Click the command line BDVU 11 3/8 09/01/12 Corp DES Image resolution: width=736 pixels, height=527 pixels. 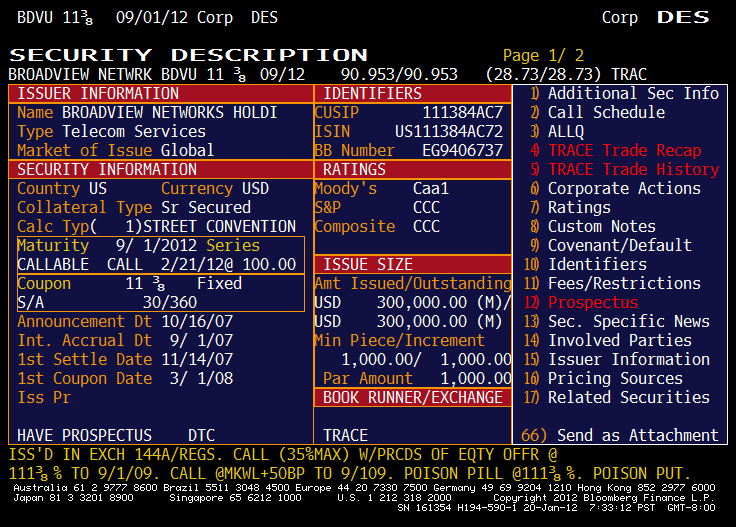(x=147, y=18)
